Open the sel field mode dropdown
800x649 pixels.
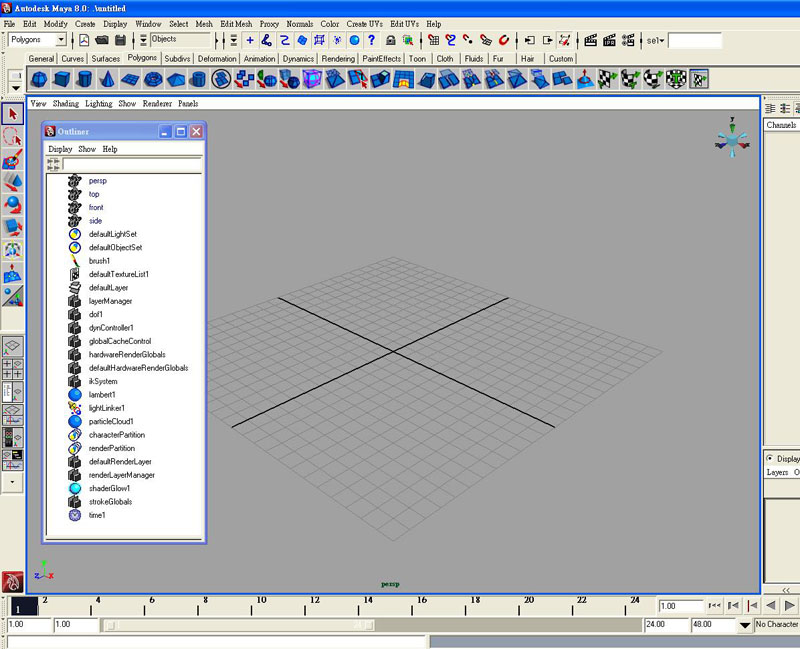pyautogui.click(x=656, y=40)
